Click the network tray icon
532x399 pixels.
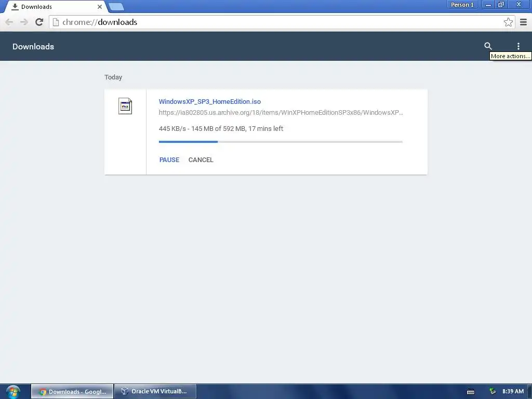493,391
